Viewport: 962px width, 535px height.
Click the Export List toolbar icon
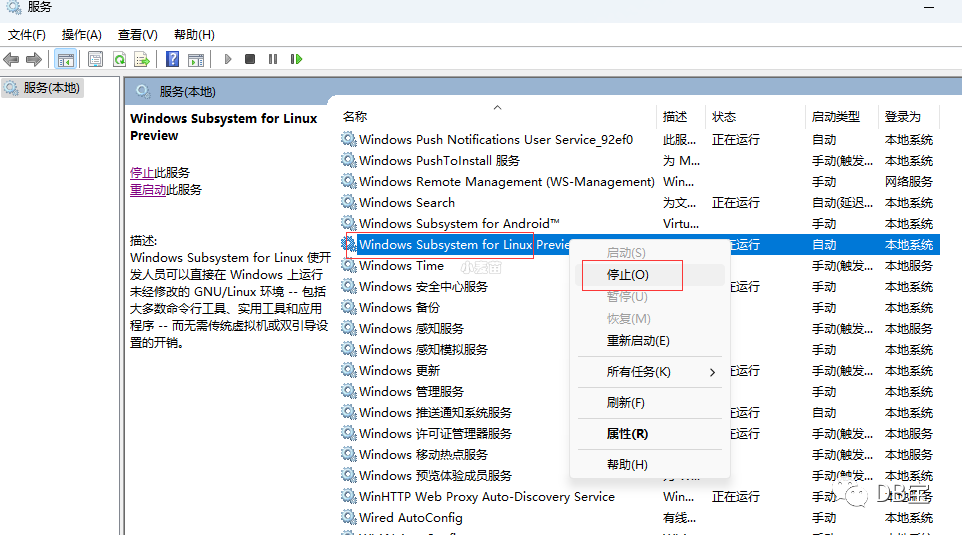pos(142,60)
